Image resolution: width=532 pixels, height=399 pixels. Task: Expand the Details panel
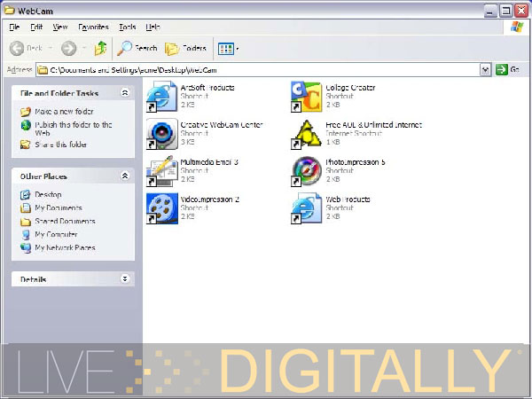(125, 279)
